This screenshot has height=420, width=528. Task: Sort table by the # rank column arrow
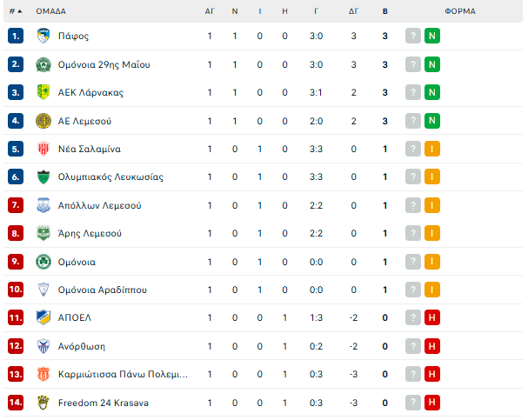(16, 11)
